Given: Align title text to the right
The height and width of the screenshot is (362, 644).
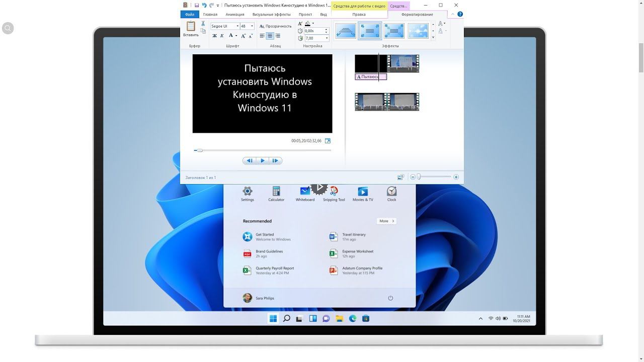Looking at the screenshot, I should [278, 36].
